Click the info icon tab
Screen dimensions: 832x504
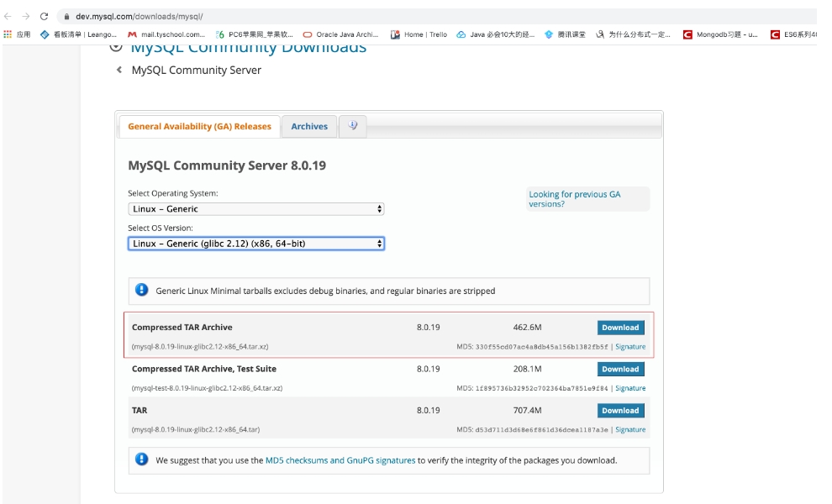click(352, 126)
